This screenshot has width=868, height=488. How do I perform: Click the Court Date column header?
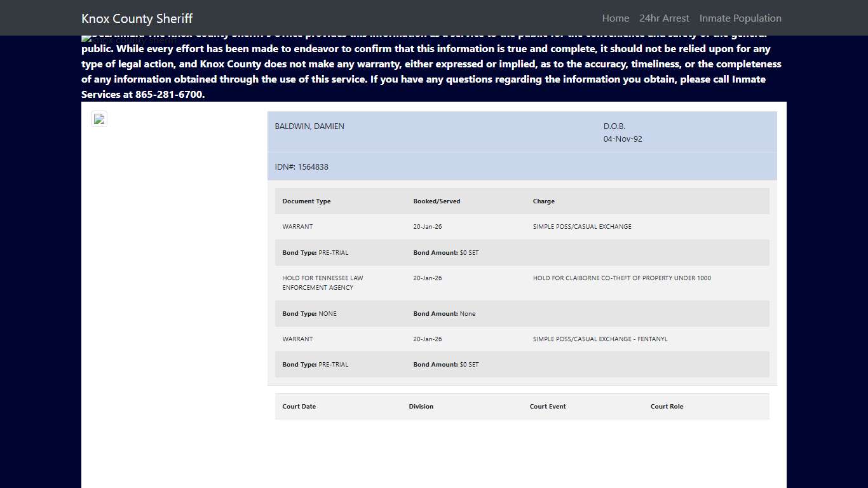pyautogui.click(x=299, y=407)
